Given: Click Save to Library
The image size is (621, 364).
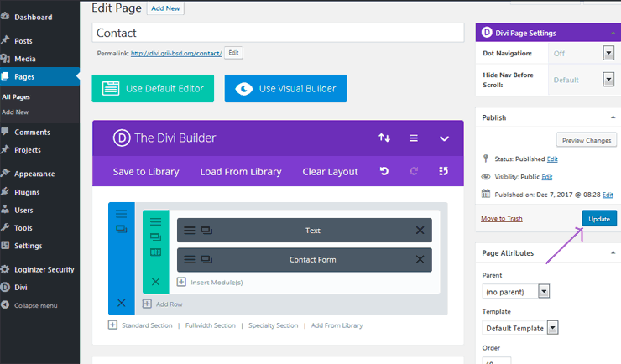Looking at the screenshot, I should pos(146,172).
